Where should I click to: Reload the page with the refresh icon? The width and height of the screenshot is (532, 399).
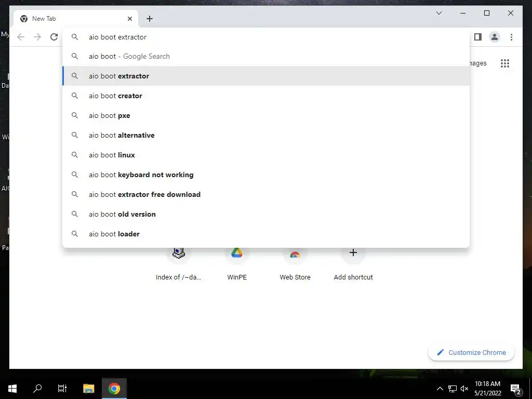[x=54, y=37]
